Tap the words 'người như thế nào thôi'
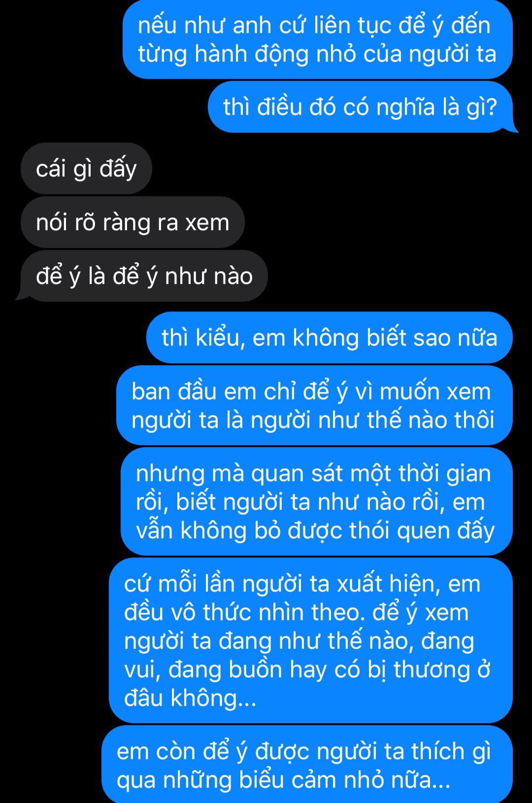The image size is (532, 803). (x=372, y=420)
